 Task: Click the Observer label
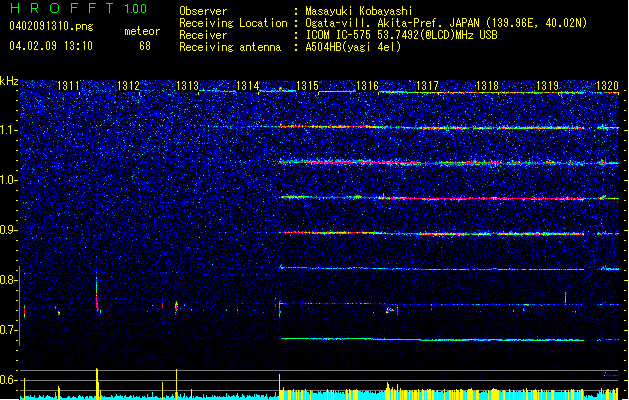pyautogui.click(x=203, y=11)
